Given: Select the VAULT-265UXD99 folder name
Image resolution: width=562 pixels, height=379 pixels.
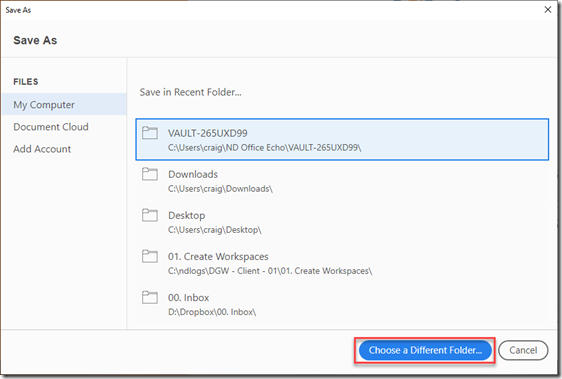Looking at the screenshot, I should coord(208,133).
